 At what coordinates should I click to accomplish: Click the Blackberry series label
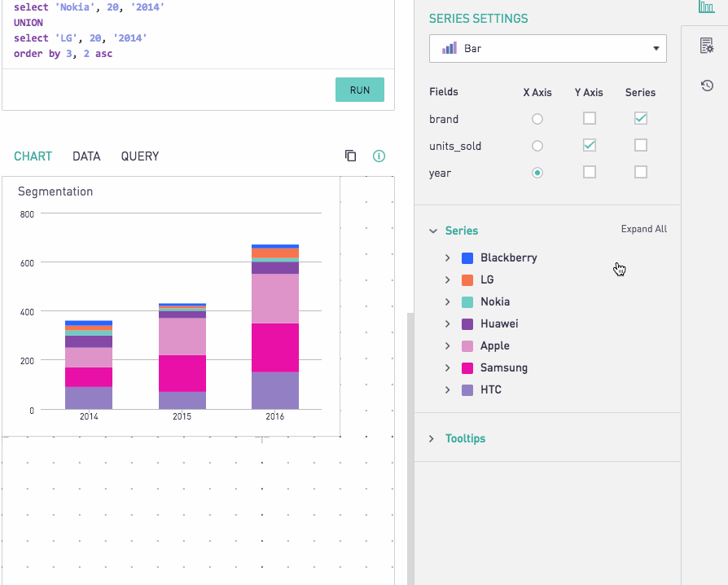509,258
